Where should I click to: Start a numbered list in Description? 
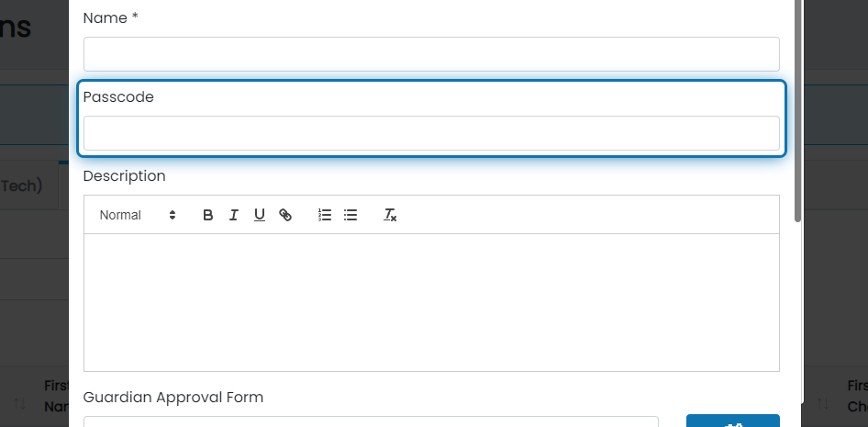click(325, 215)
